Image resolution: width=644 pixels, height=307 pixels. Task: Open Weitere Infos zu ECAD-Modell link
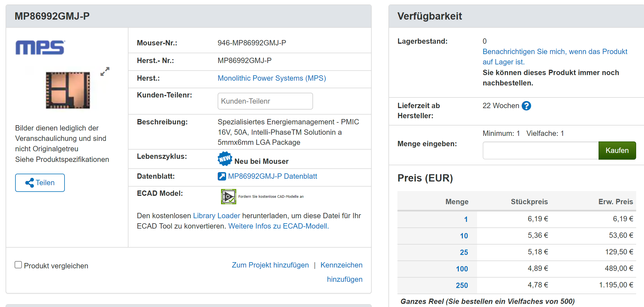(278, 226)
